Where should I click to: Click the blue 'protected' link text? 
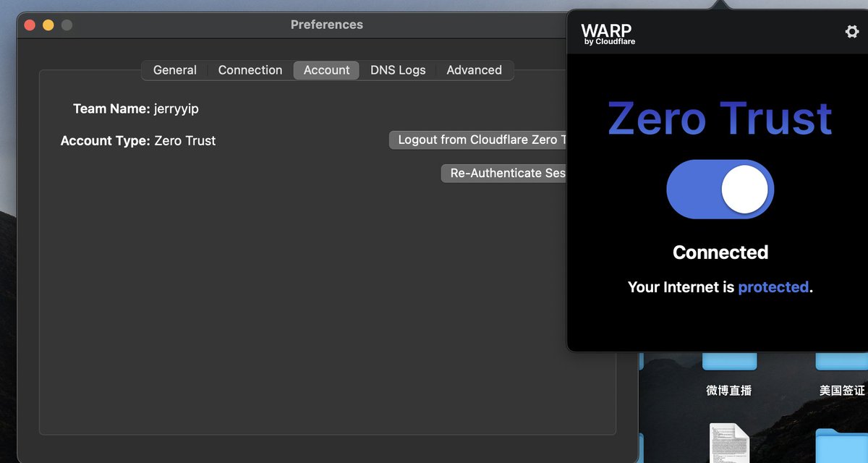pyautogui.click(x=773, y=287)
